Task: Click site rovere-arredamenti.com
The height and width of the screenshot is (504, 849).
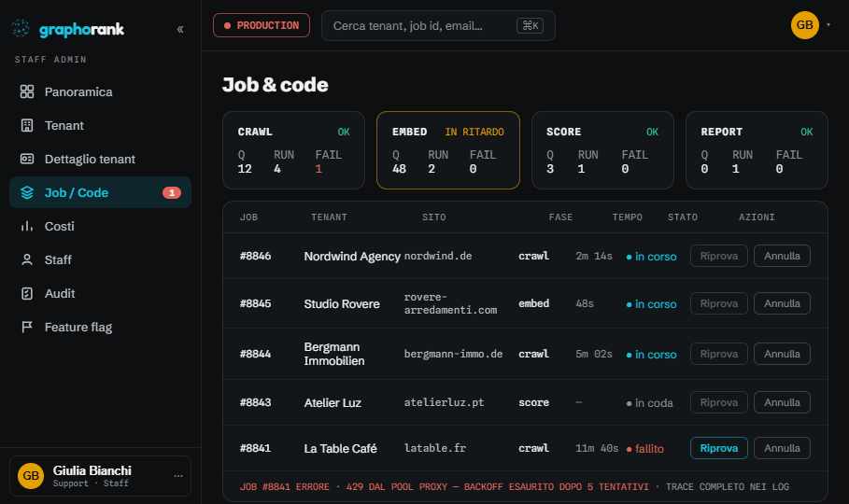Action: 450,303
